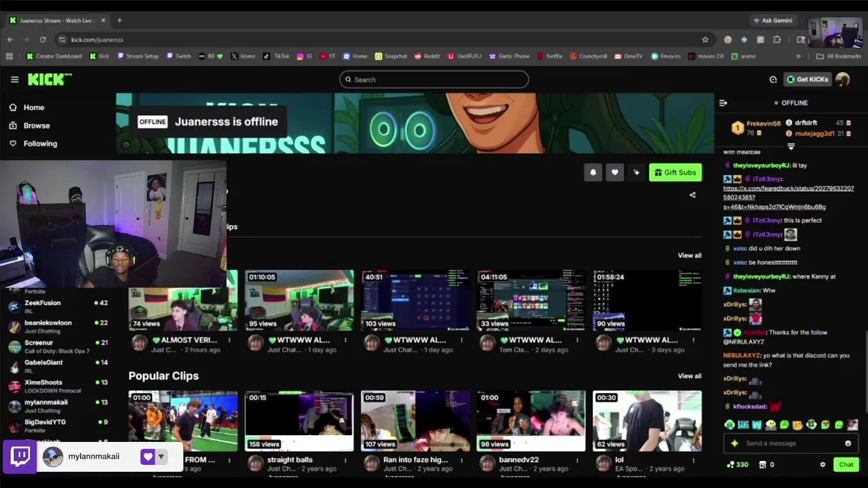This screenshot has height=488, width=868.
Task: Click the Twitch heart follow dropdown arrow
Action: point(161,457)
